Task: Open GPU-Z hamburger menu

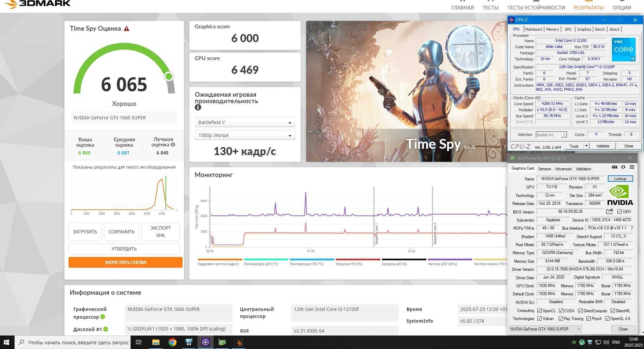Action: pyautogui.click(x=632, y=167)
